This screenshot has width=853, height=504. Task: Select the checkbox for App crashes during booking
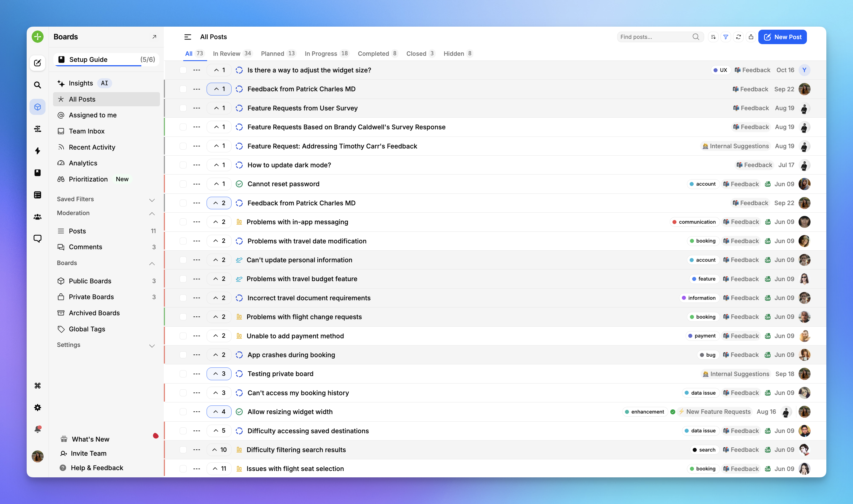click(183, 355)
